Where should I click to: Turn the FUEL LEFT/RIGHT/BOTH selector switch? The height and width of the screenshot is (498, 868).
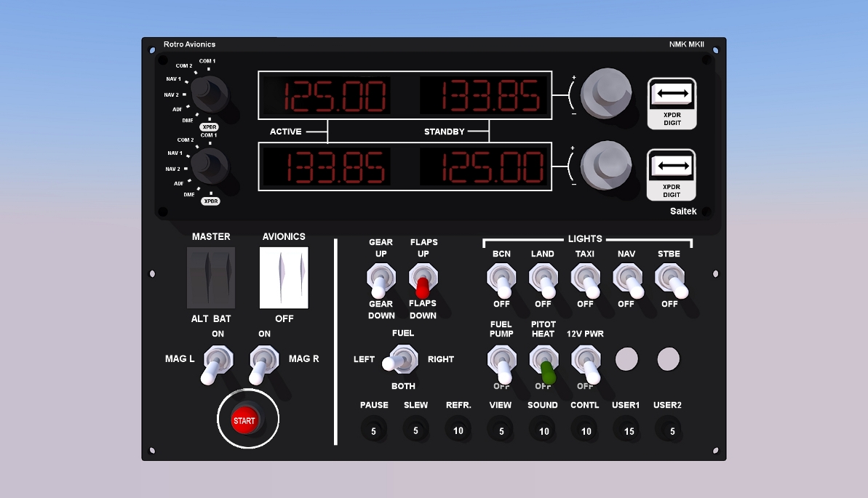point(402,359)
